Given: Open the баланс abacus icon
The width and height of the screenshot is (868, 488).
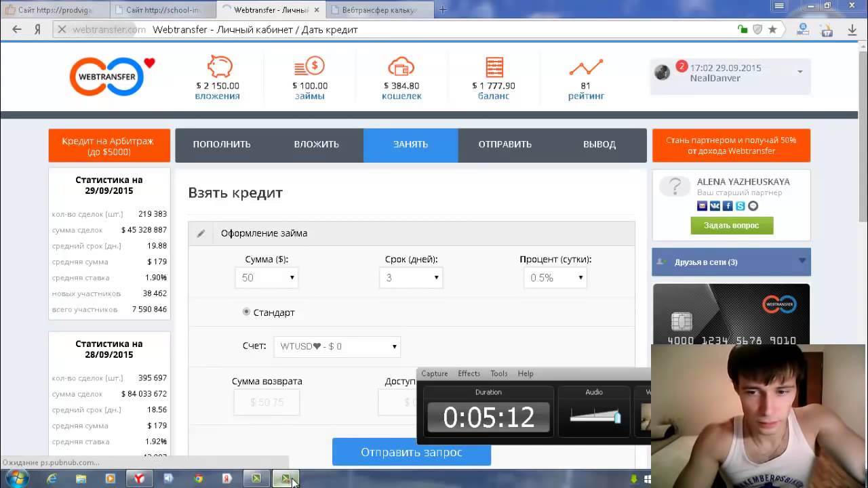Looking at the screenshot, I should pyautogui.click(x=494, y=68).
